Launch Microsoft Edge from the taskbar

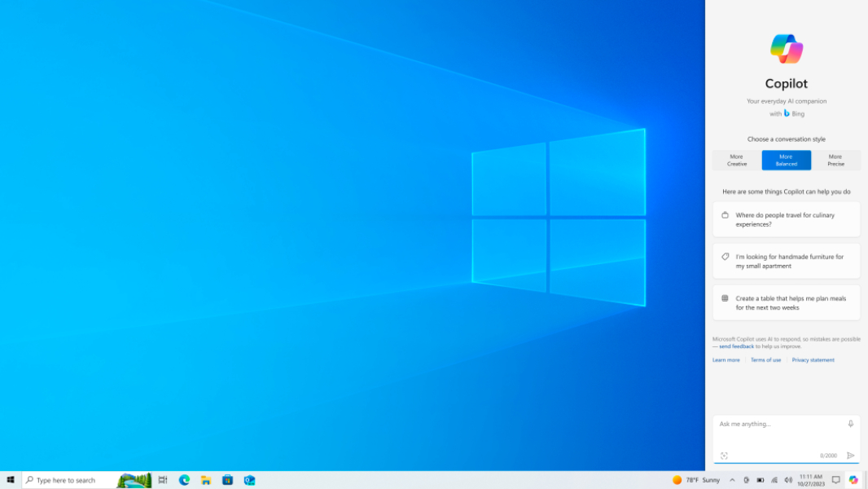point(184,480)
